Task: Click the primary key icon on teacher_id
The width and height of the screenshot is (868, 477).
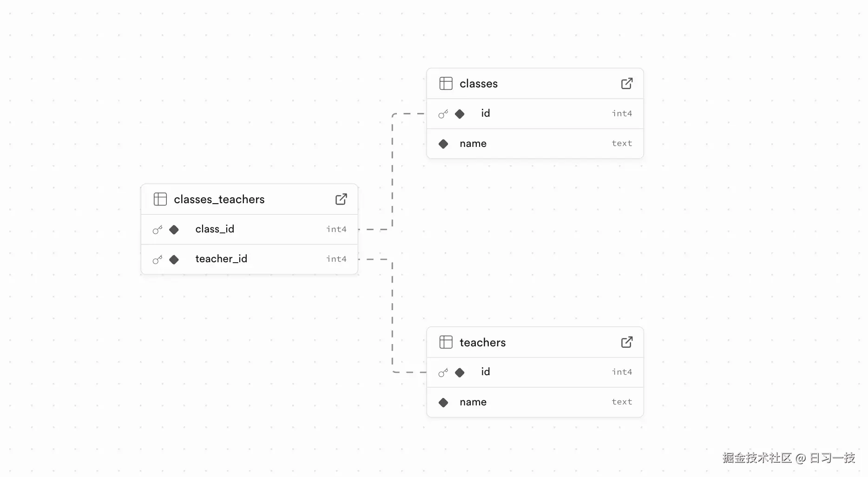Action: (x=158, y=259)
